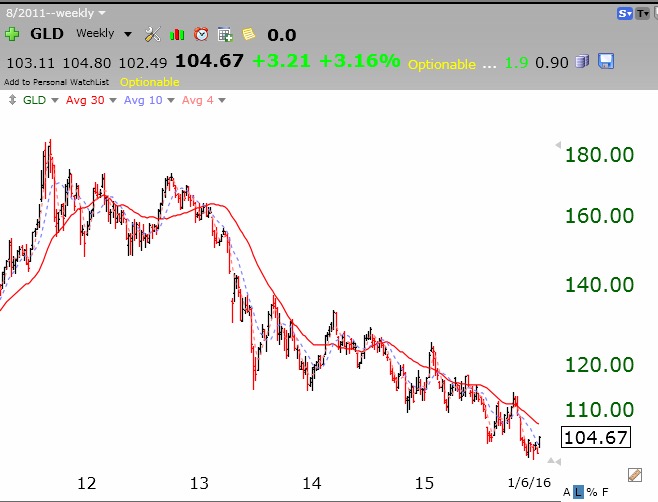658x502 pixels.
Task: Click the gray T dropdown icon
Action: click(642, 14)
